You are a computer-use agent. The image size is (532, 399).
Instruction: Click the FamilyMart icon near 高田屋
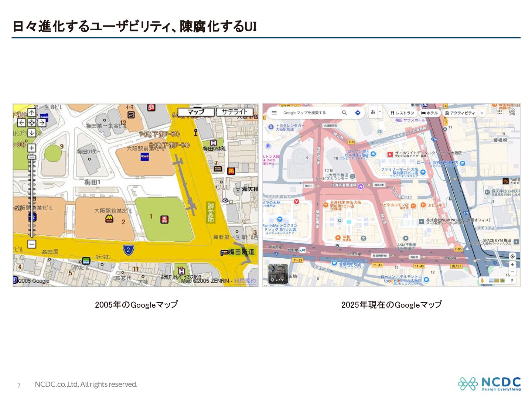pos(86,261)
